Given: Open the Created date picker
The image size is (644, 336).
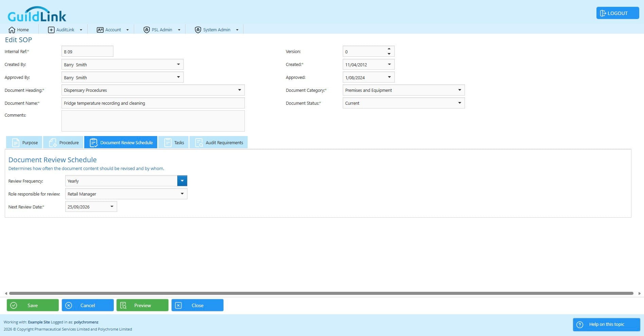Looking at the screenshot, I should (389, 64).
